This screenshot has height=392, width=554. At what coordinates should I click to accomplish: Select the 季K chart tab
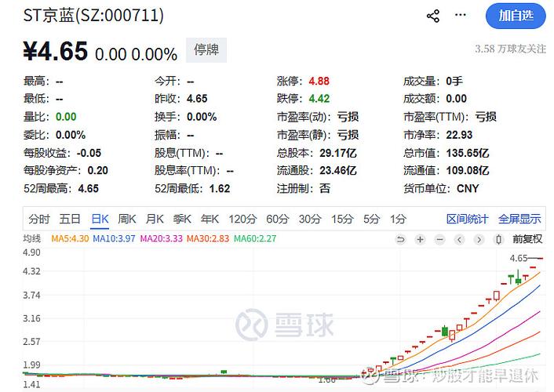point(182,219)
